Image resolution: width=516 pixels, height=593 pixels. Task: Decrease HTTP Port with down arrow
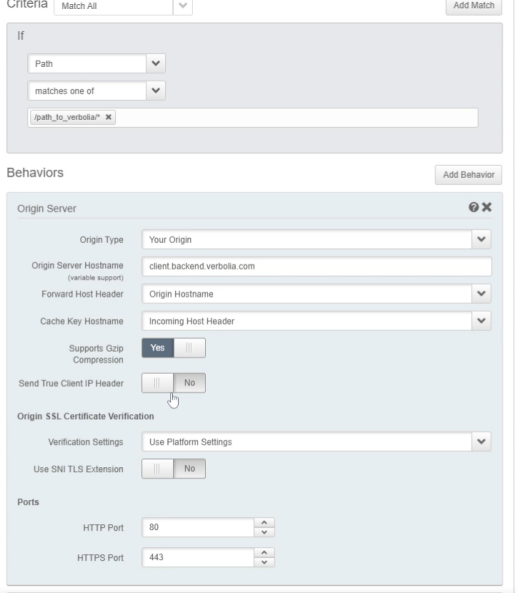(x=264, y=532)
